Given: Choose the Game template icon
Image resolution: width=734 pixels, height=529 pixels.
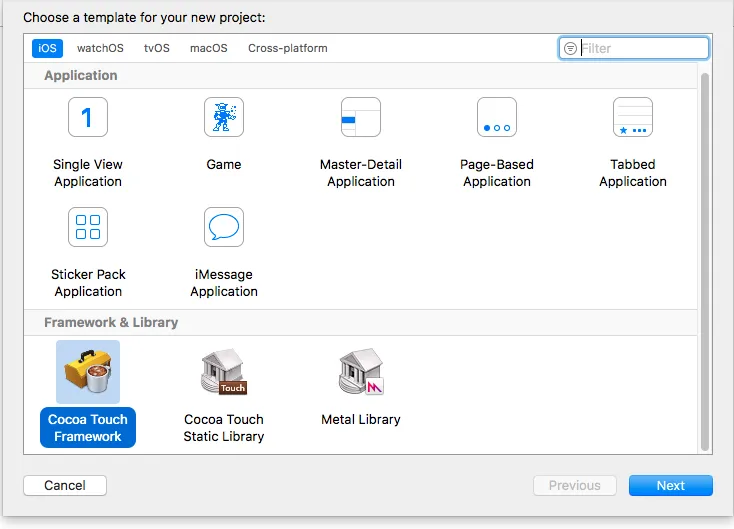Looking at the screenshot, I should (224, 118).
